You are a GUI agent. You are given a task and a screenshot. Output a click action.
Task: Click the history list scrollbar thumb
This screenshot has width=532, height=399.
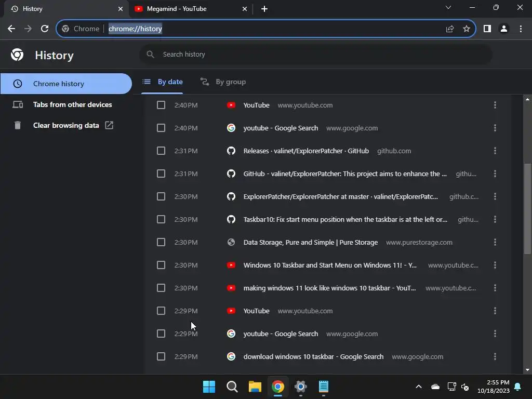click(527, 209)
